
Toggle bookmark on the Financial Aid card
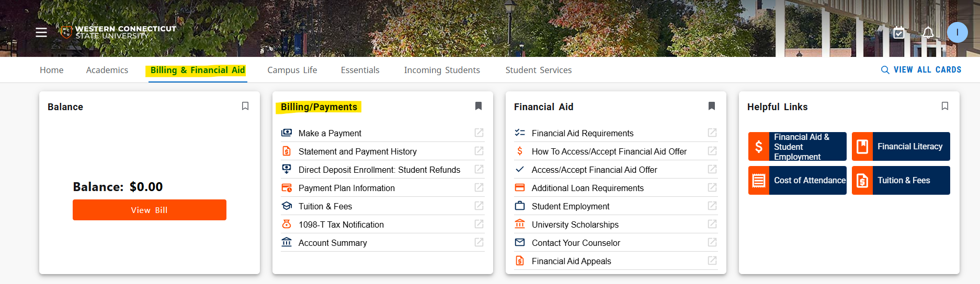(712, 106)
